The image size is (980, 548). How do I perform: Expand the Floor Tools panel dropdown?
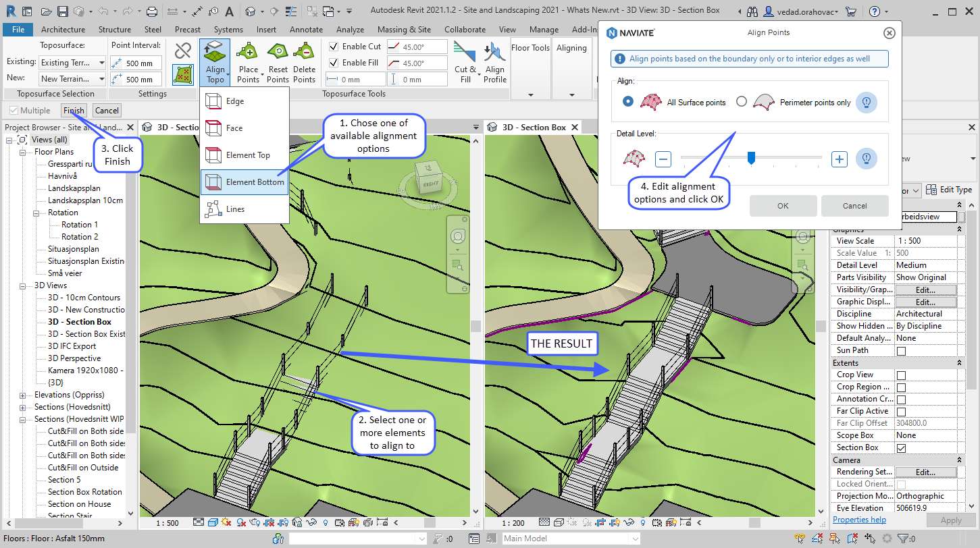531,95
